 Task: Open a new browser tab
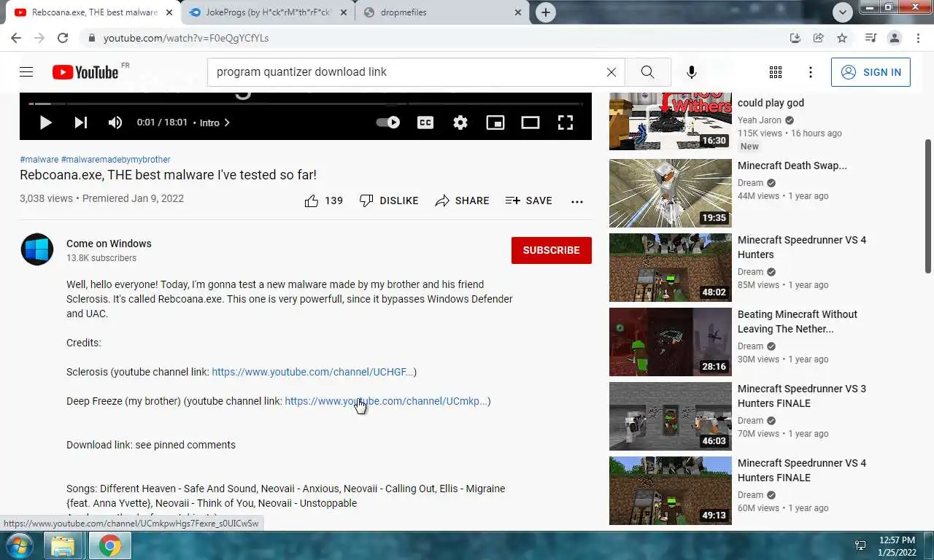click(x=545, y=12)
